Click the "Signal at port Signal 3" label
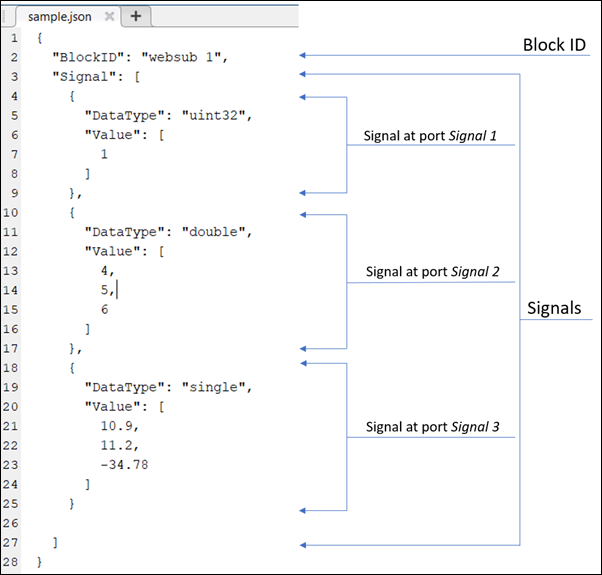 coord(431,427)
